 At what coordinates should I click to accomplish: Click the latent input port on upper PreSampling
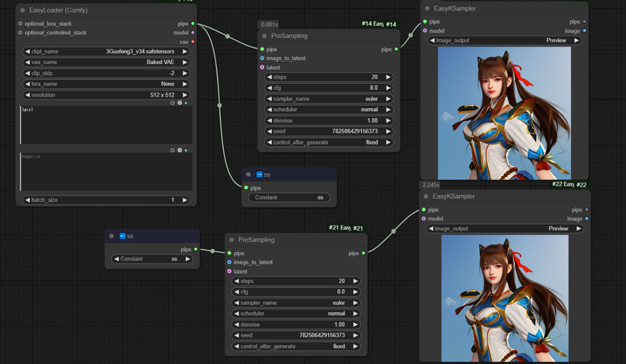point(262,67)
